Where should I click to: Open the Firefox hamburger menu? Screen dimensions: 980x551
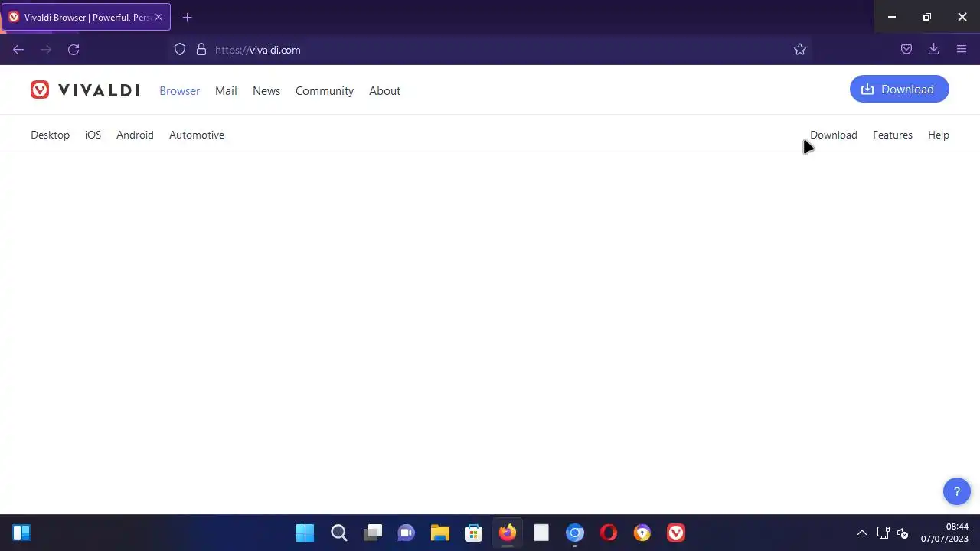(x=962, y=50)
